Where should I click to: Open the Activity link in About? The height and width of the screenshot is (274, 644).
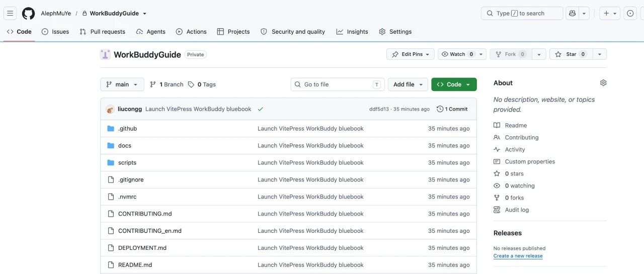coord(509,149)
